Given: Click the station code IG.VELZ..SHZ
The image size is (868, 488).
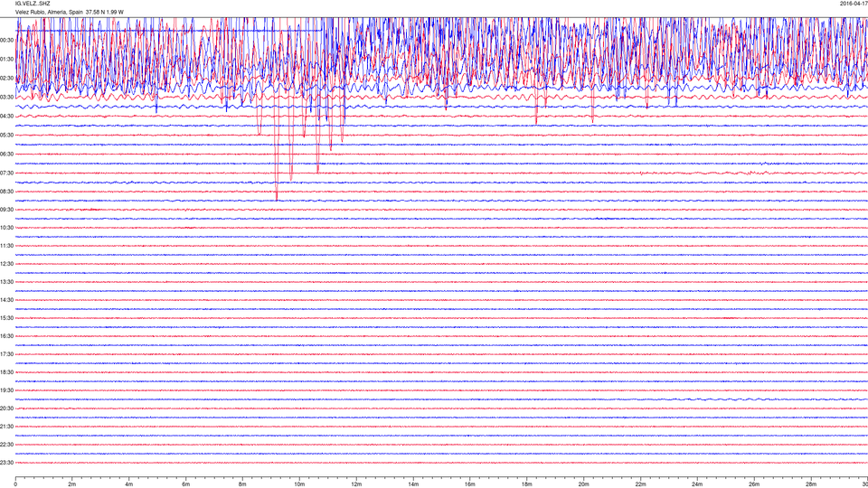Looking at the screenshot, I should (33, 4).
